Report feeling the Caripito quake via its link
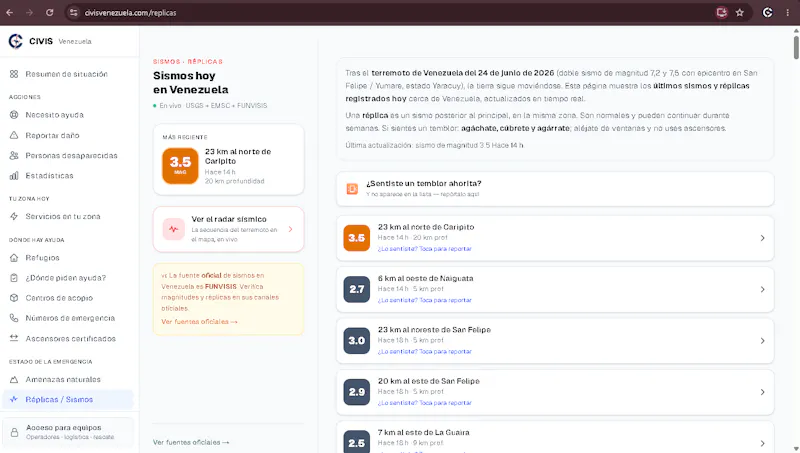Viewport: 800px width, 453px height. (424, 249)
